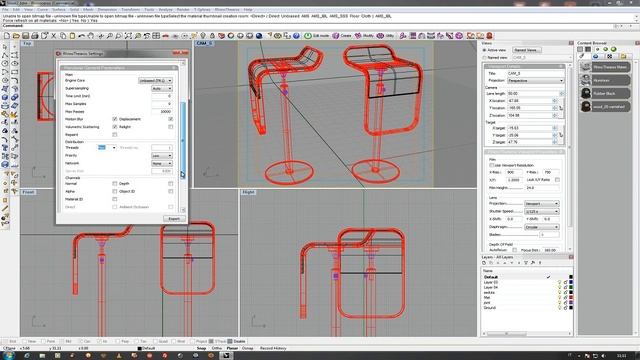This screenshot has width=640, height=360.
Task: Toggle Planar in status bar
Action: pos(232,349)
